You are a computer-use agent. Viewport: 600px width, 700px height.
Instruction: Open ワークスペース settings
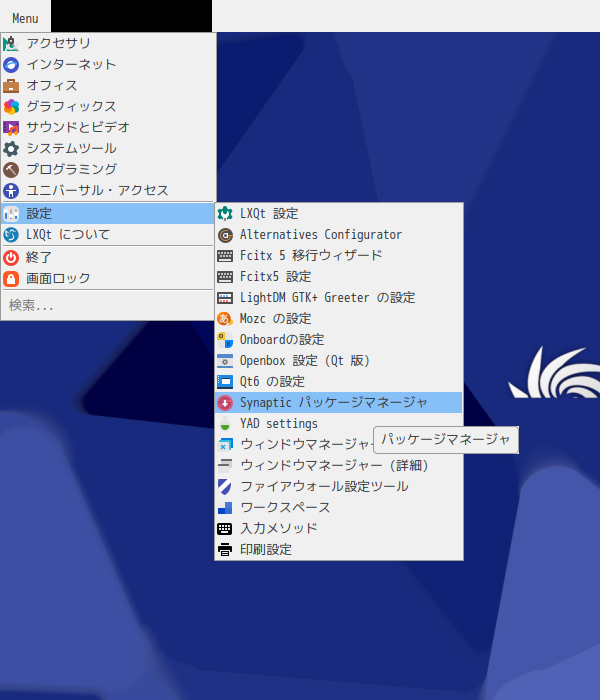339,508
